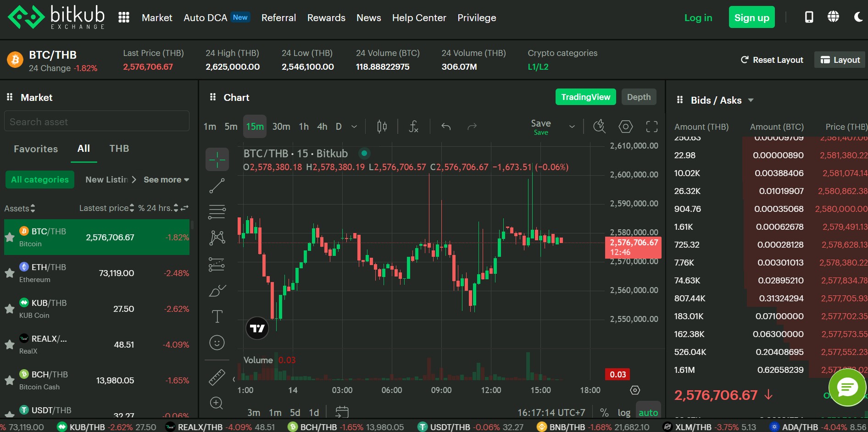Open the live chat support bubble
Screen dimensions: 868x432
pos(847,388)
